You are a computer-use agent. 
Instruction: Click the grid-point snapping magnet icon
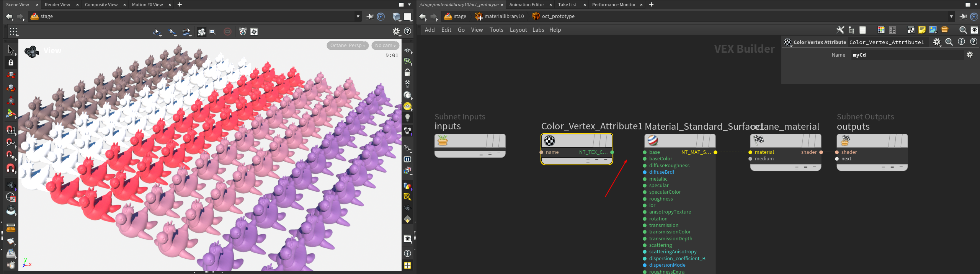[x=11, y=130]
